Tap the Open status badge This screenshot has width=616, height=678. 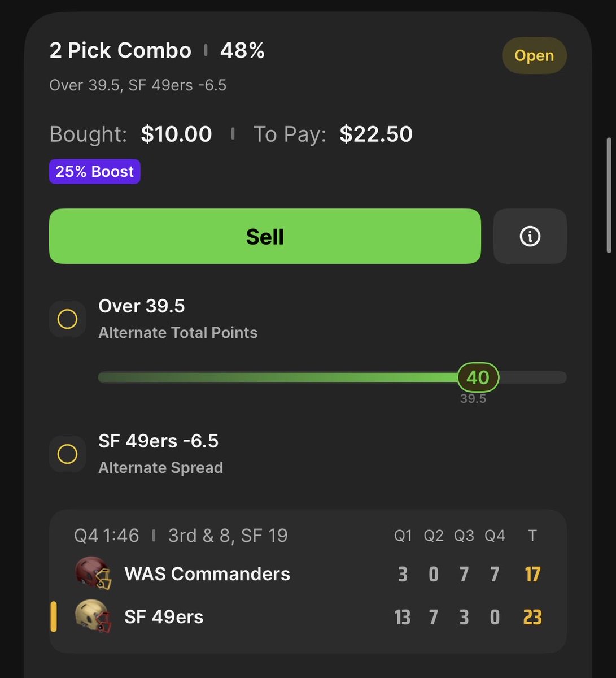coord(534,55)
